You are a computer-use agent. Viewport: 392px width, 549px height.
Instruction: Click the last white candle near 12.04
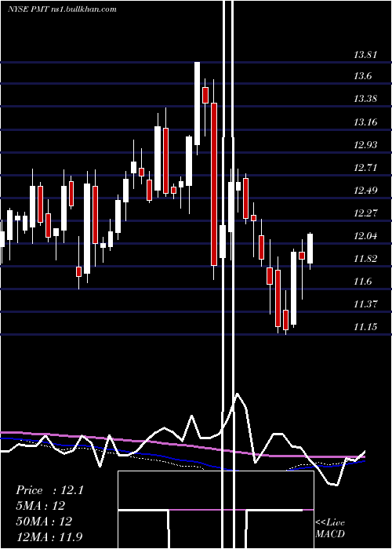pos(310,250)
